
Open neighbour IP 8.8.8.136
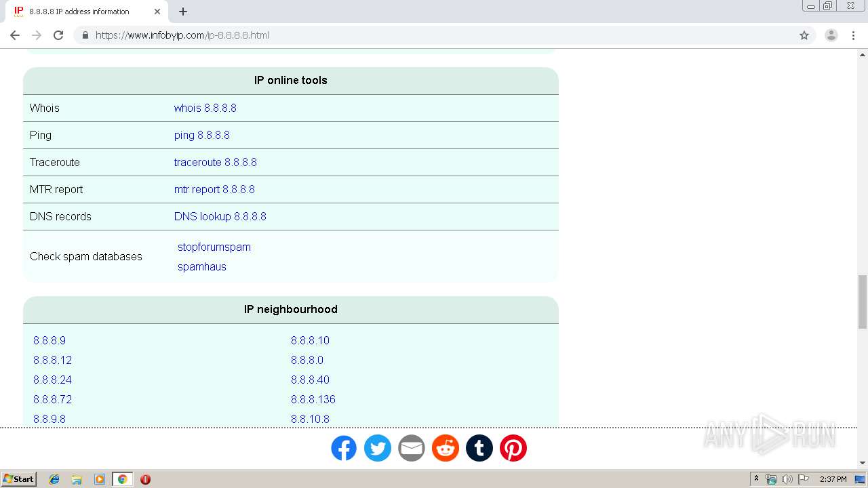tap(313, 399)
